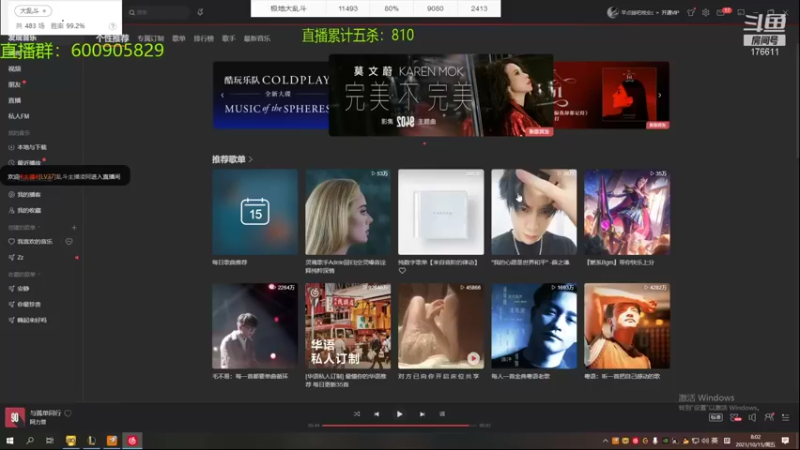The image size is (800, 450).
Task: Show the next banner with right arrow
Action: point(660,95)
